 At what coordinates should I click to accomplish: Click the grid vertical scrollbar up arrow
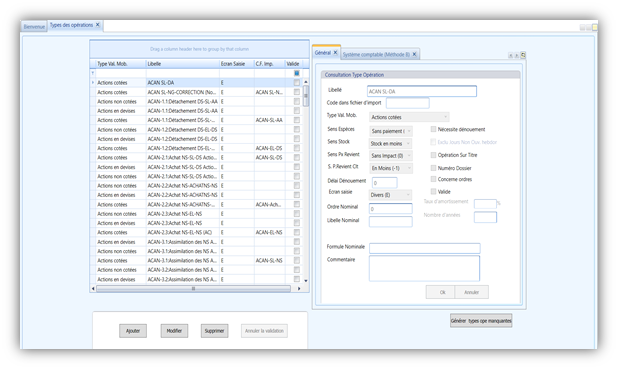305,82
